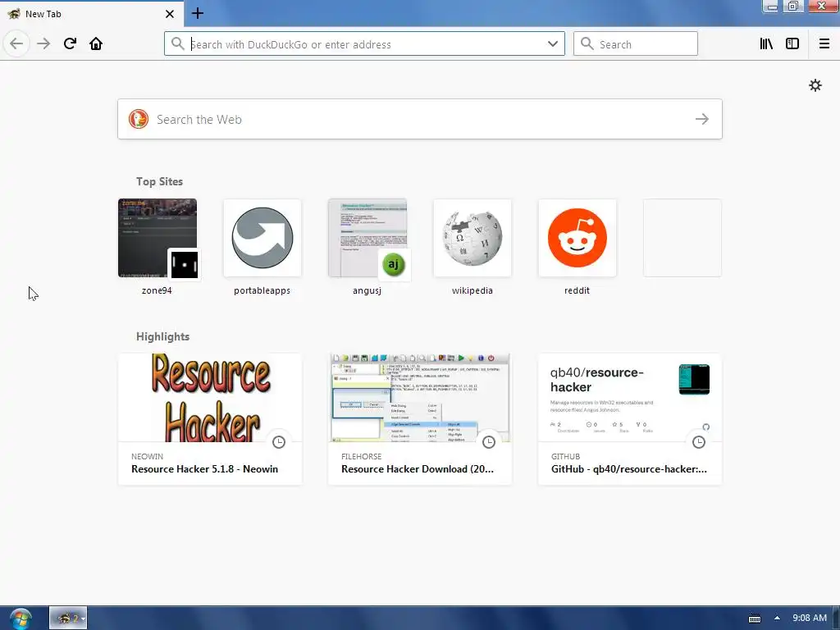Open the wikipedia top site globe tile
Viewport: 840px width, 630px height.
coord(472,238)
